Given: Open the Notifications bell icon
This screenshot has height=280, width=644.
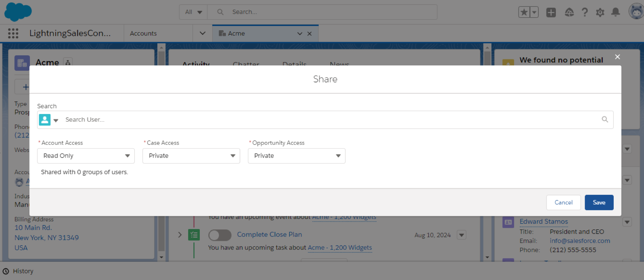Looking at the screenshot, I should tap(615, 12).
